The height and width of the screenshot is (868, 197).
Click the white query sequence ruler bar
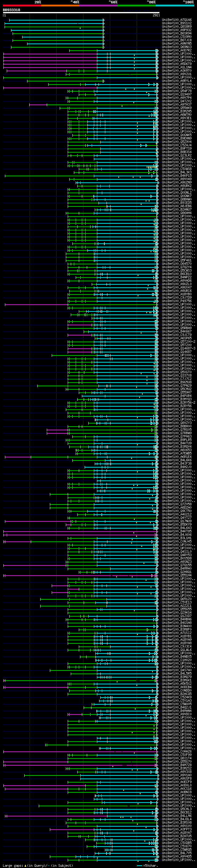pyautogui.click(x=81, y=12)
